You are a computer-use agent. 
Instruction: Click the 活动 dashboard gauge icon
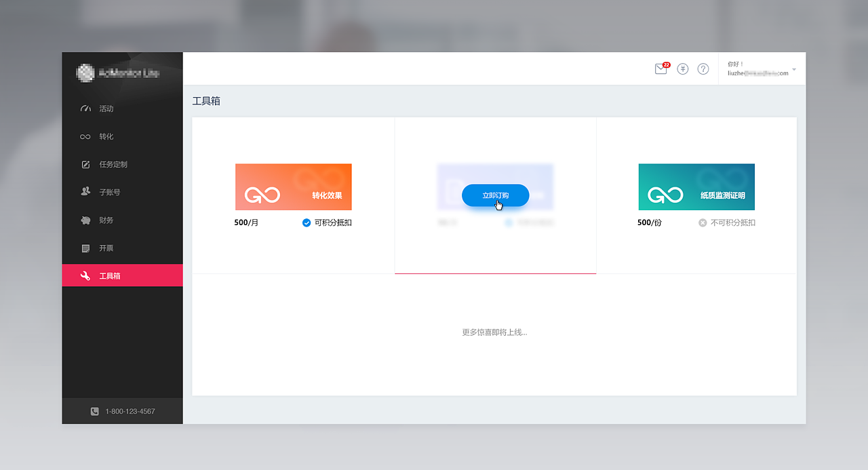coord(85,109)
